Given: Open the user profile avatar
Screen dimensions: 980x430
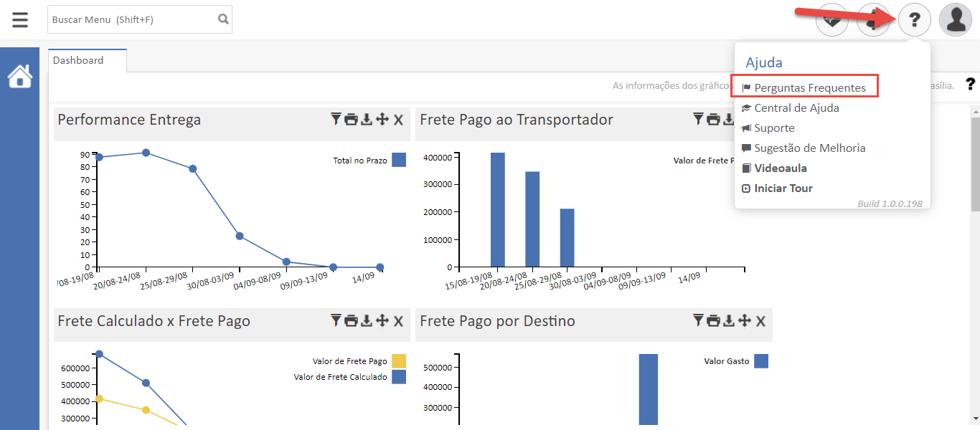Looking at the screenshot, I should pyautogui.click(x=956, y=20).
